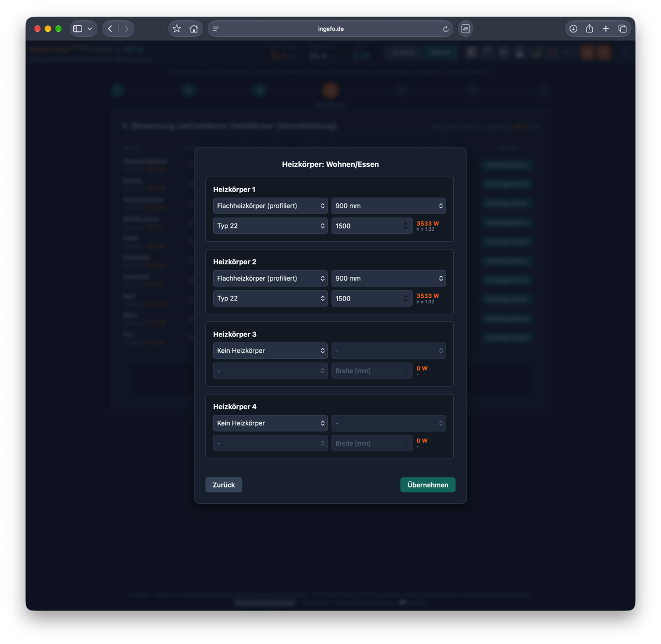Show the tab overview icon
This screenshot has height=644, width=661.
(x=622, y=29)
